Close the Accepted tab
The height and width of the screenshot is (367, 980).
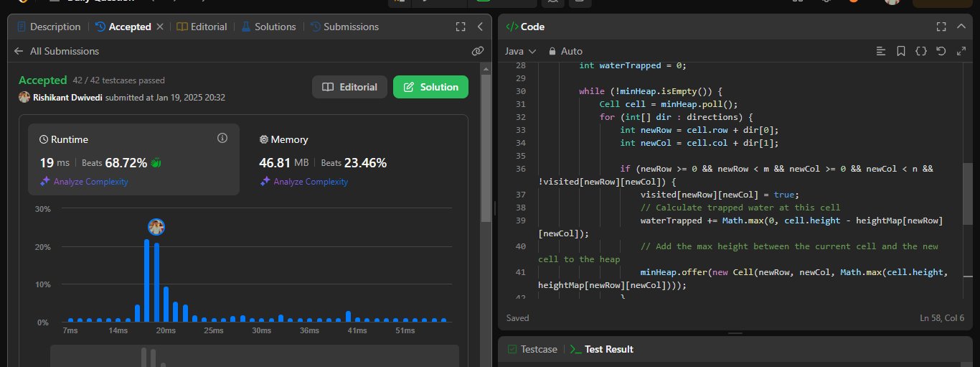[160, 27]
